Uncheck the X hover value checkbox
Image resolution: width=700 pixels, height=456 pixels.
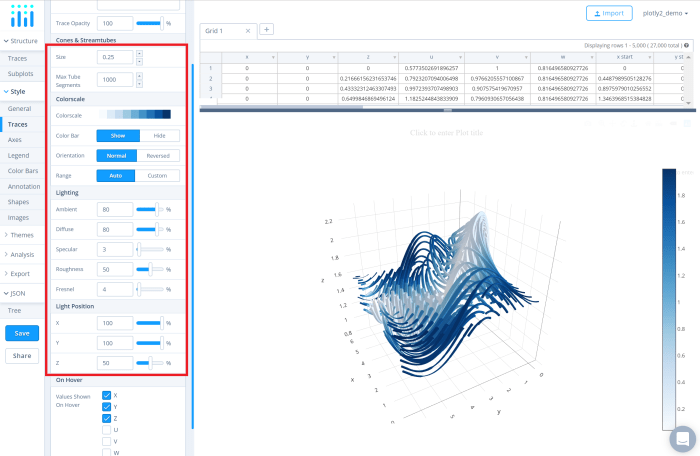tap(106, 395)
